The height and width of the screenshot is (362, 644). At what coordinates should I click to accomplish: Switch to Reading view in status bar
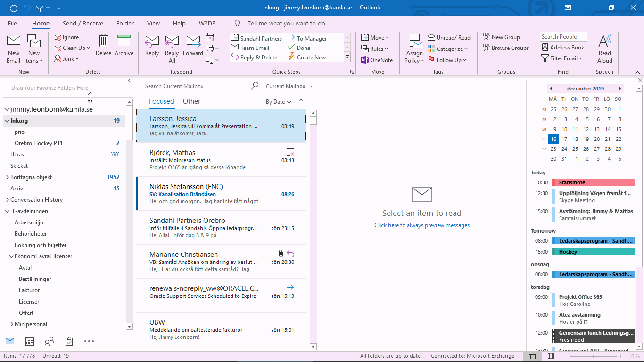coord(550,356)
